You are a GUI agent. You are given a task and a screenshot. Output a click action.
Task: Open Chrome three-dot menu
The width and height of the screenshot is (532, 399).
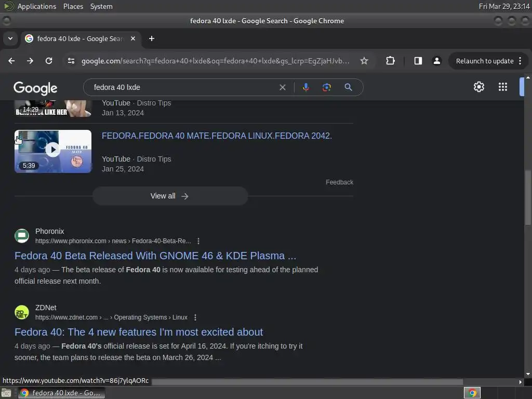(520, 61)
